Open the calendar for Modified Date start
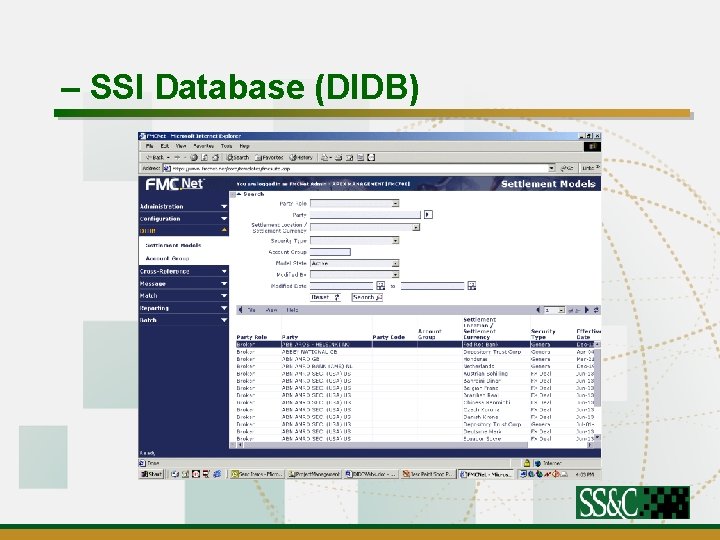Viewport: 720px width, 540px height. click(381, 286)
